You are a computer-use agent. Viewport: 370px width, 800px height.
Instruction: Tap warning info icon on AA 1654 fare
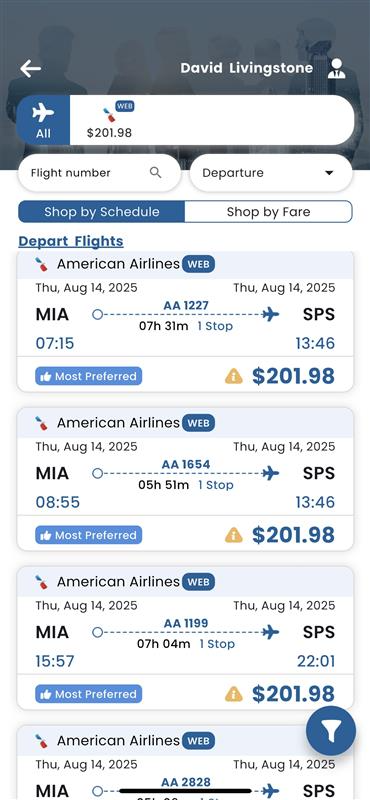tap(234, 535)
